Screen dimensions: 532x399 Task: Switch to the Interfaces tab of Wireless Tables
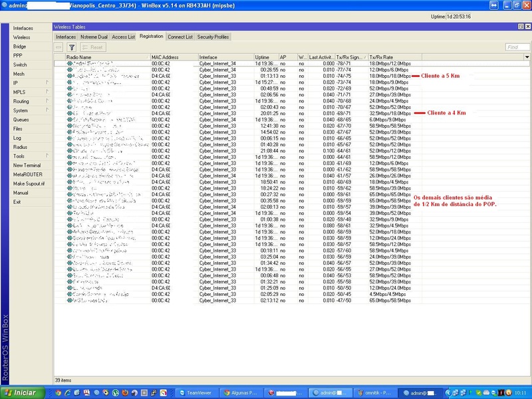click(66, 37)
